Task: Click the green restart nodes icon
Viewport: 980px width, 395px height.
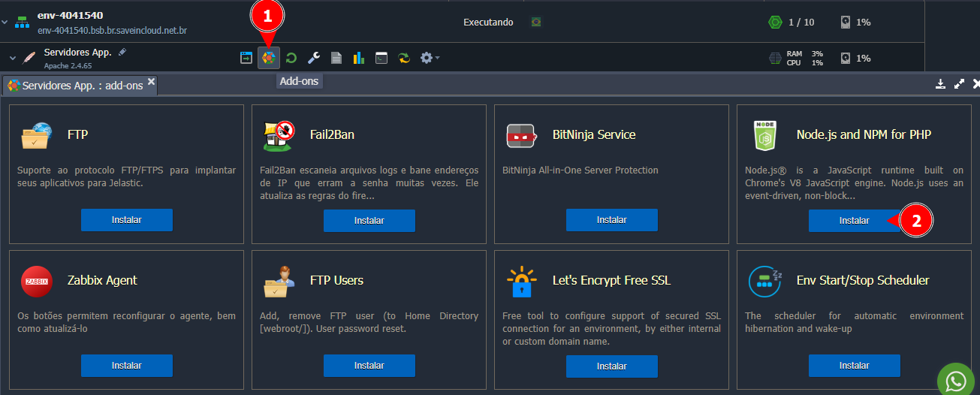Action: (291, 58)
